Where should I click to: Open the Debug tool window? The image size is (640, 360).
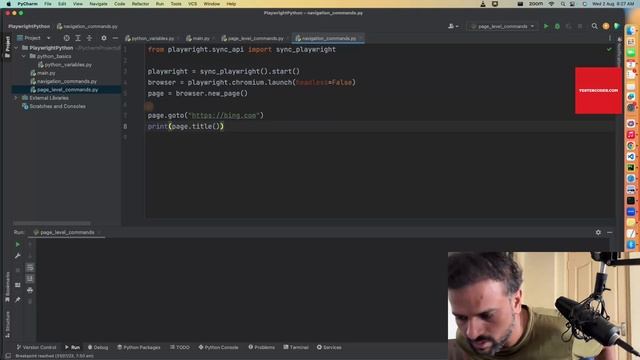(98, 347)
